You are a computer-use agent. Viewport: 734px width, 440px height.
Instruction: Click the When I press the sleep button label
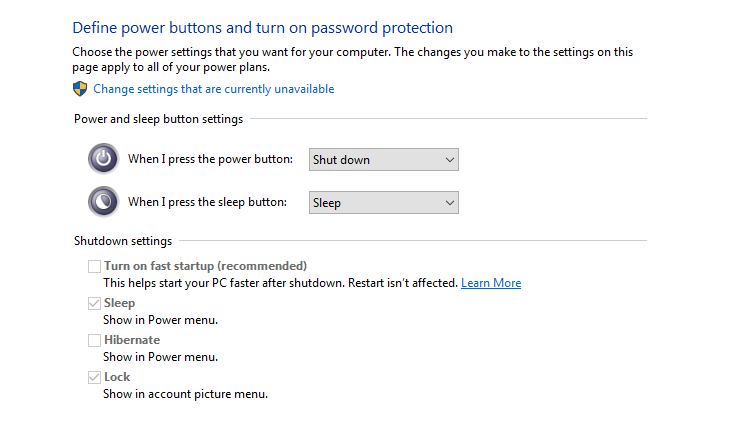(x=207, y=202)
